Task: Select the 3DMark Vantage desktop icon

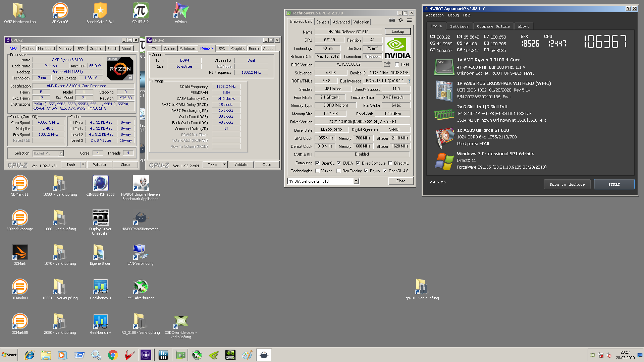Action: [20, 220]
